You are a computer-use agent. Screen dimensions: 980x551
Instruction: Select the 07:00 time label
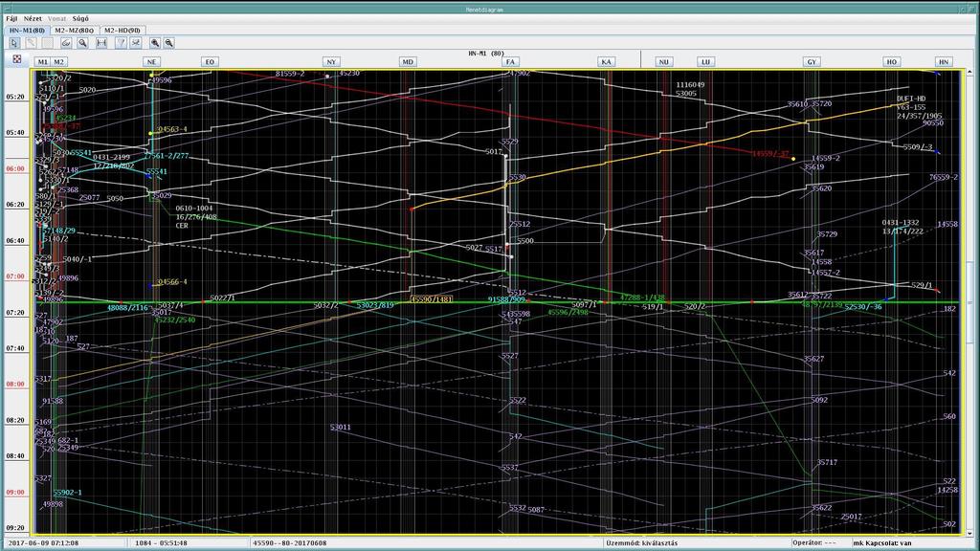[15, 276]
